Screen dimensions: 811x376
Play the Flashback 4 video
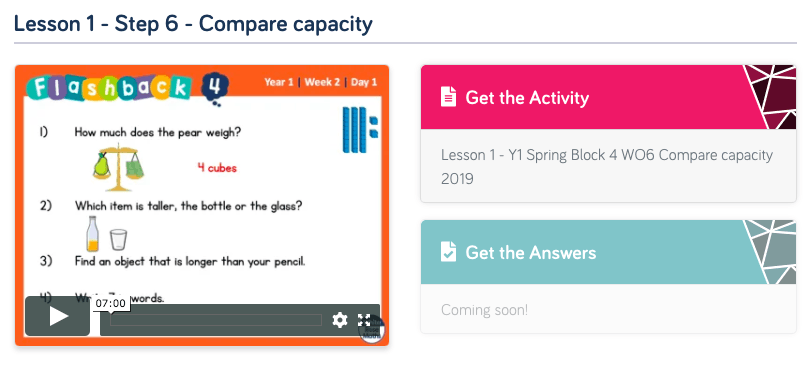pyautogui.click(x=57, y=316)
